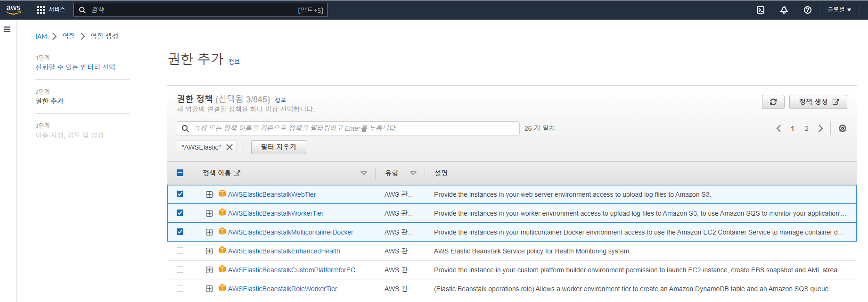Focus the top AWS search box
This screenshot has height=302, width=868.
pyautogui.click(x=200, y=10)
